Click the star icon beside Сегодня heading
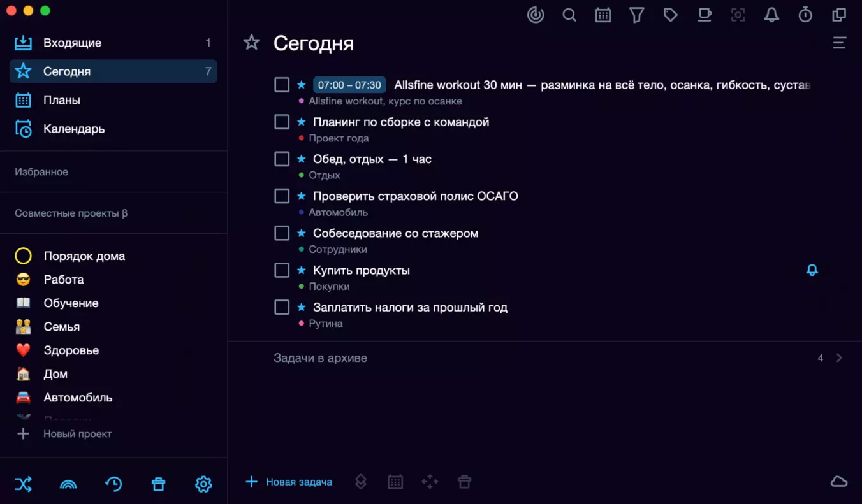The image size is (862, 504). (252, 43)
